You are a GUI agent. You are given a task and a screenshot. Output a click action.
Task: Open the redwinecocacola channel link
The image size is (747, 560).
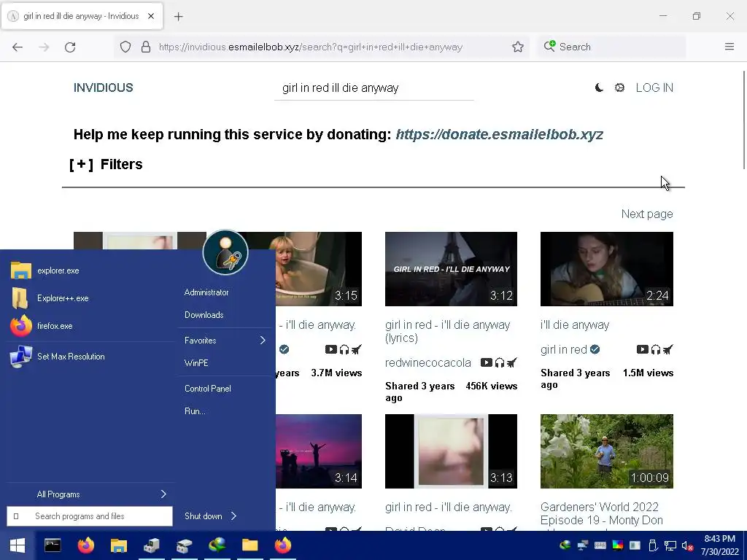tap(427, 363)
